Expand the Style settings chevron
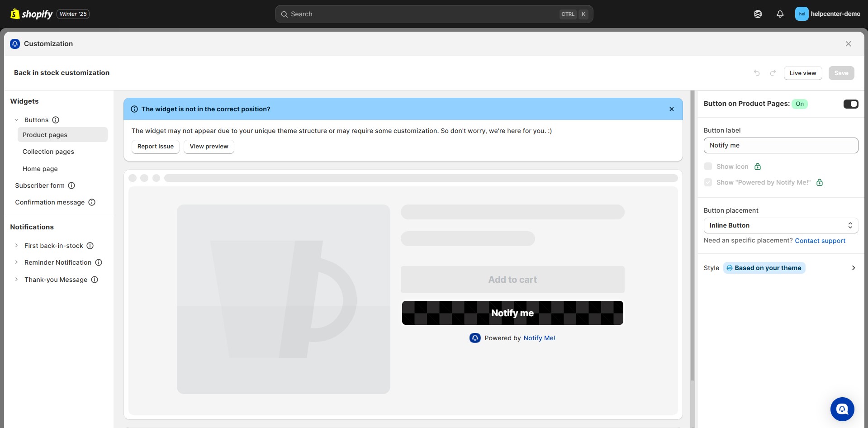Screen dimensions: 868x428 (x=853, y=268)
